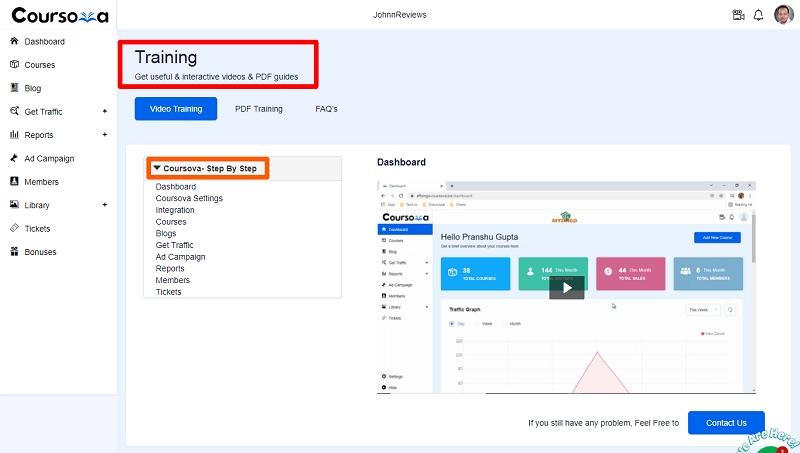Select Blogs in the training list
Image resolution: width=800 pixels, height=453 pixels.
166,233
